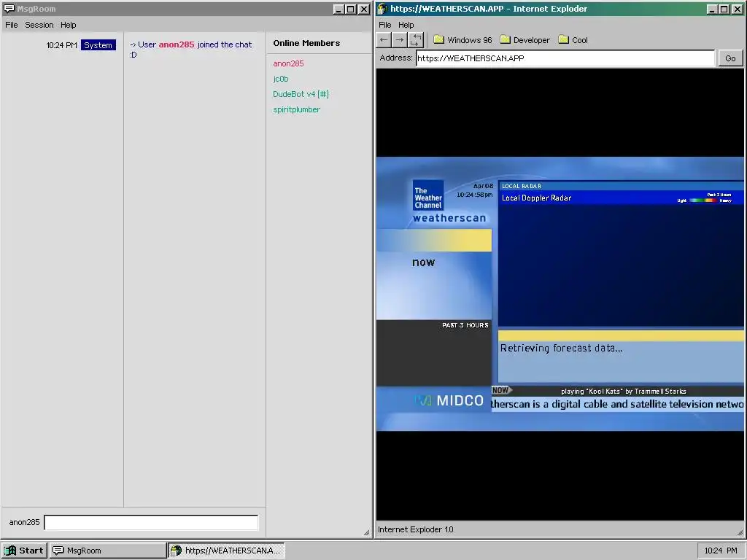Click the radar intensity color legend
The height and width of the screenshot is (560, 747).
704,201
